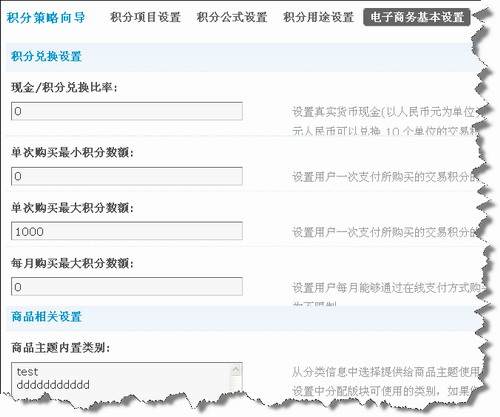Click the 现金/积分兑换比率 label
The height and width of the screenshot is (417, 500).
64,88
